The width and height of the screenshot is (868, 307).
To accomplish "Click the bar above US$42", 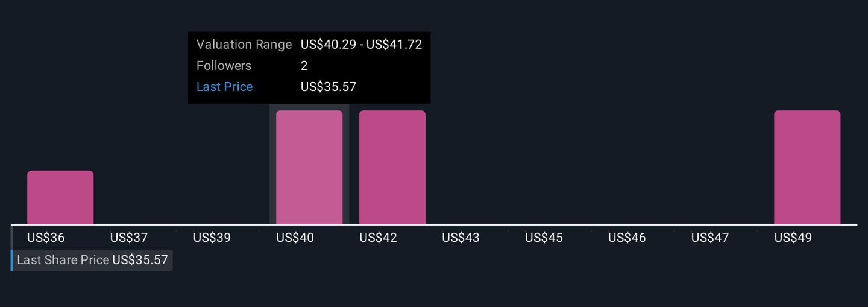I will click(392, 168).
